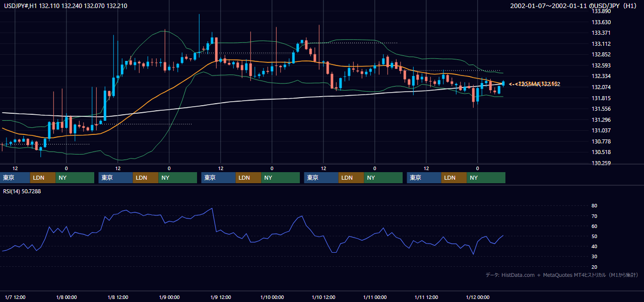This screenshot has width=644, height=302.
Task: Click the leftmost LDN session block
Action: pos(43,178)
